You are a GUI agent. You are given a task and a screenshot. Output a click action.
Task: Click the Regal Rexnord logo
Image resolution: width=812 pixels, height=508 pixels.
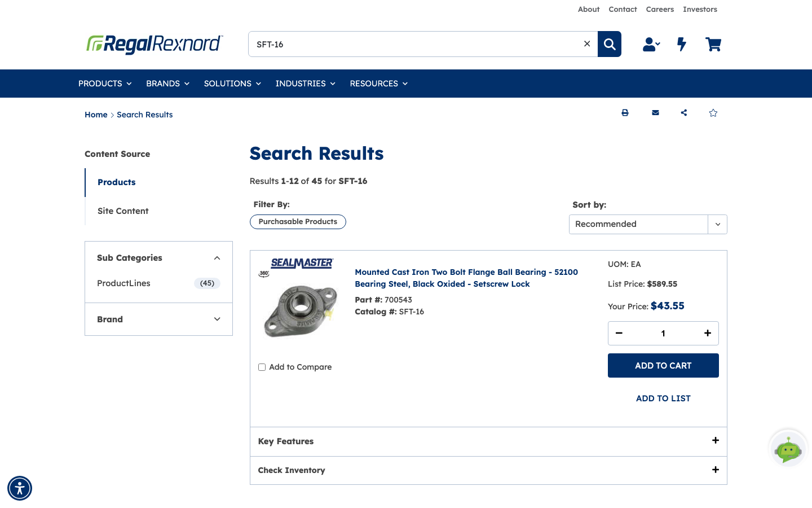155,44
